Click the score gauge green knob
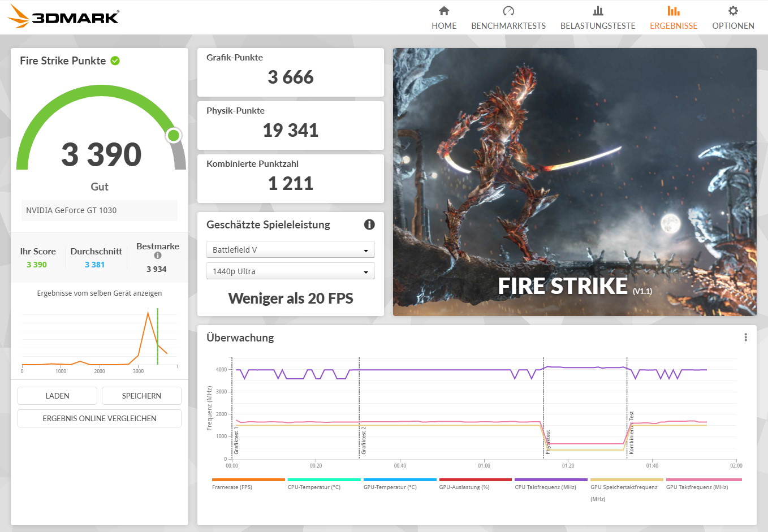 click(174, 135)
